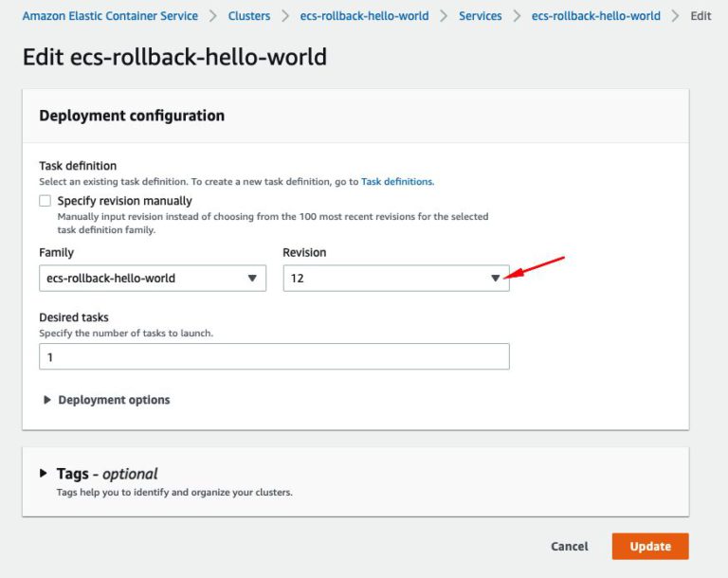Open ecs-rollback-hello-world service breadcrumb before Edit
Image resolution: width=728 pixels, height=578 pixels.
[x=595, y=16]
